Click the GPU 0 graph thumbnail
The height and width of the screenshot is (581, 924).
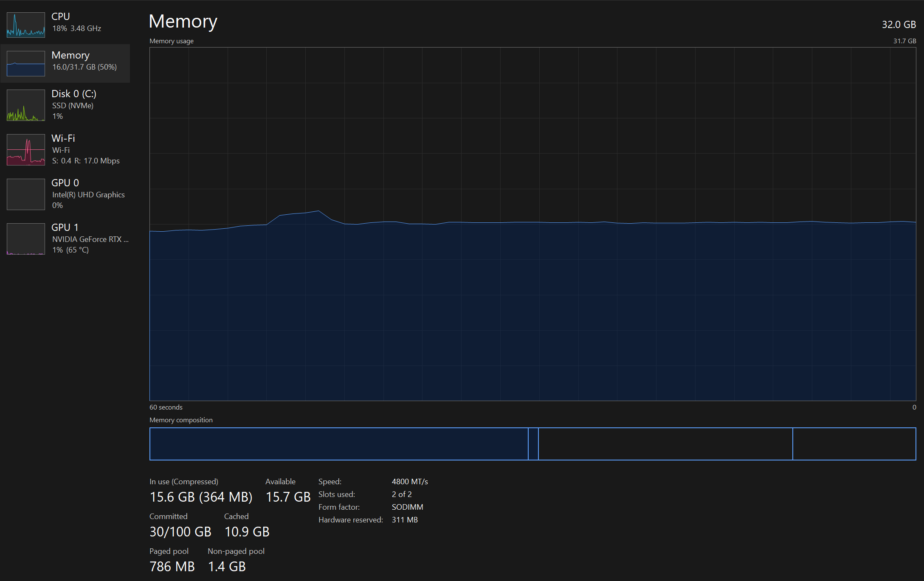25,194
